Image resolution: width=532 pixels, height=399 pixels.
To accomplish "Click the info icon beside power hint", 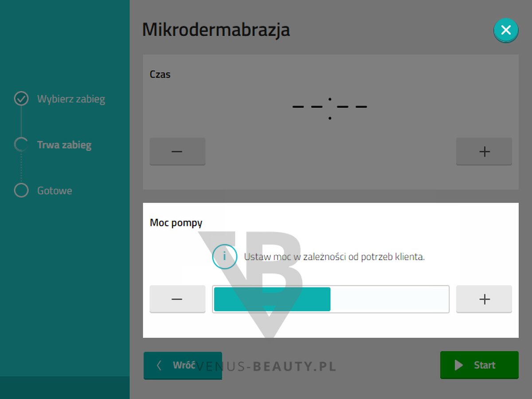I will tap(224, 256).
